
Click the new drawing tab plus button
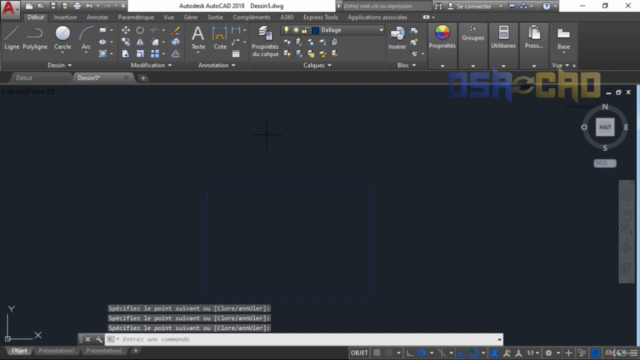pyautogui.click(x=143, y=78)
